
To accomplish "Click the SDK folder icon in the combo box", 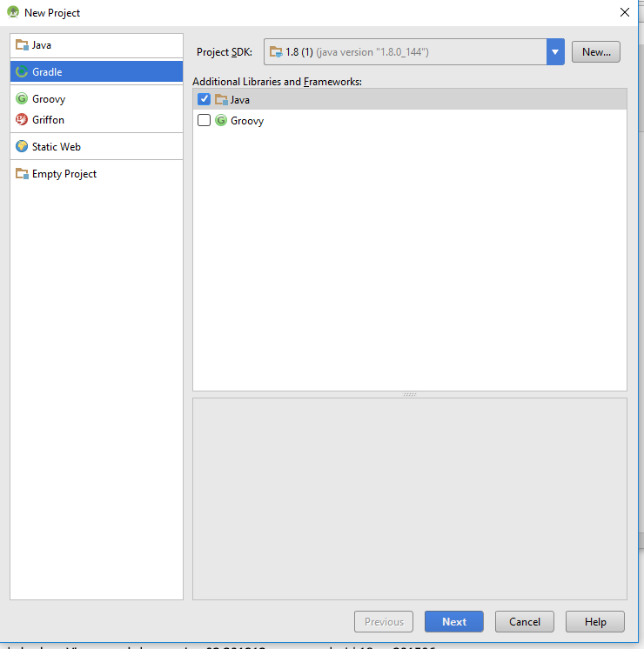I will tap(276, 51).
